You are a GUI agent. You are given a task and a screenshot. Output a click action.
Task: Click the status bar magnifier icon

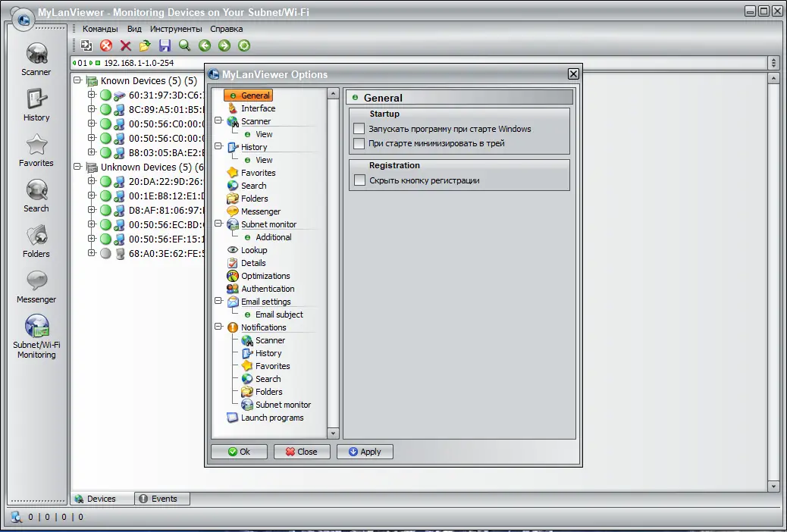point(17,517)
